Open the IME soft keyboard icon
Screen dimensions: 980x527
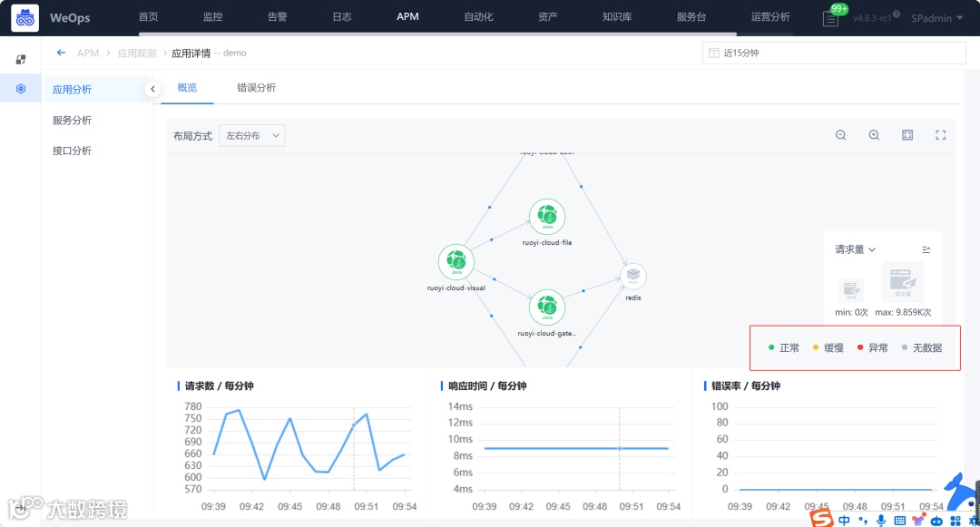899,520
